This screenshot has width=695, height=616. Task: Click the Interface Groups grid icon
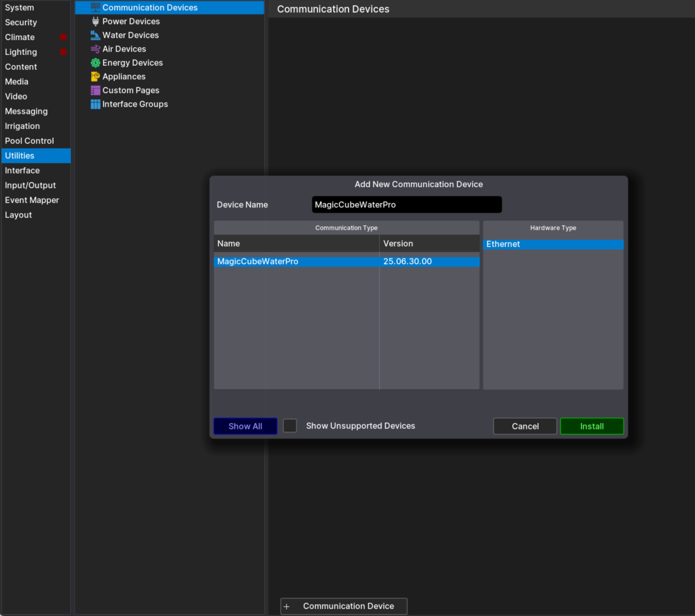[95, 104]
